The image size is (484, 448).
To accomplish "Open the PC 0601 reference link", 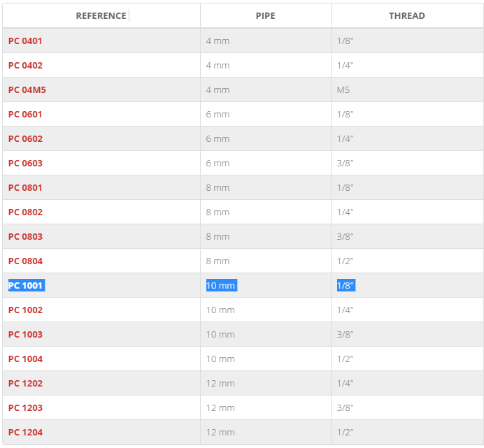I will 25,115.
